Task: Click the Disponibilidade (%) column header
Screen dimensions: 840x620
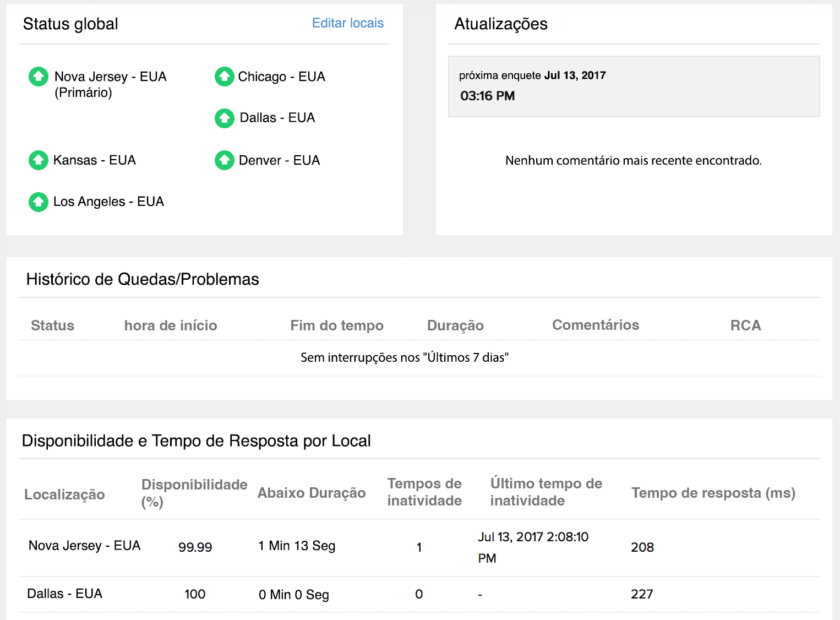Action: coord(194,493)
